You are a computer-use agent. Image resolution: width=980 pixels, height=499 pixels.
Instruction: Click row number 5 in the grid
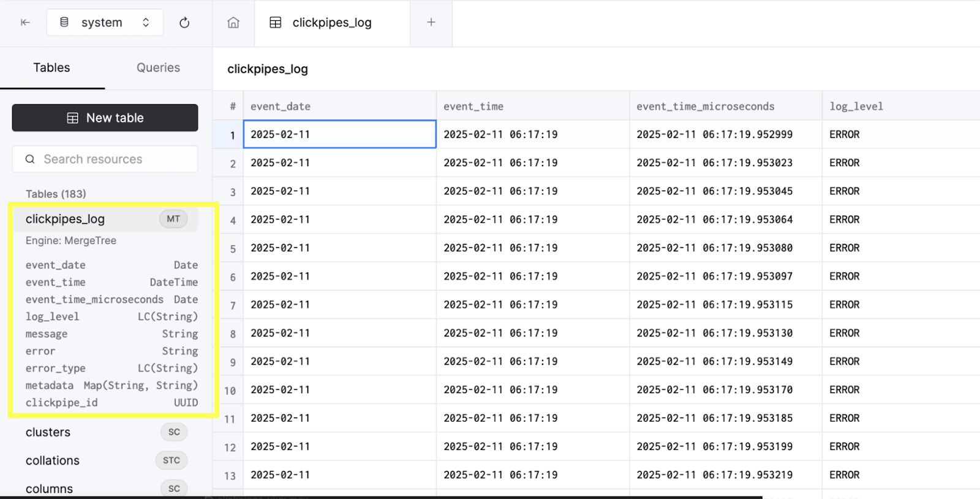[x=232, y=249]
